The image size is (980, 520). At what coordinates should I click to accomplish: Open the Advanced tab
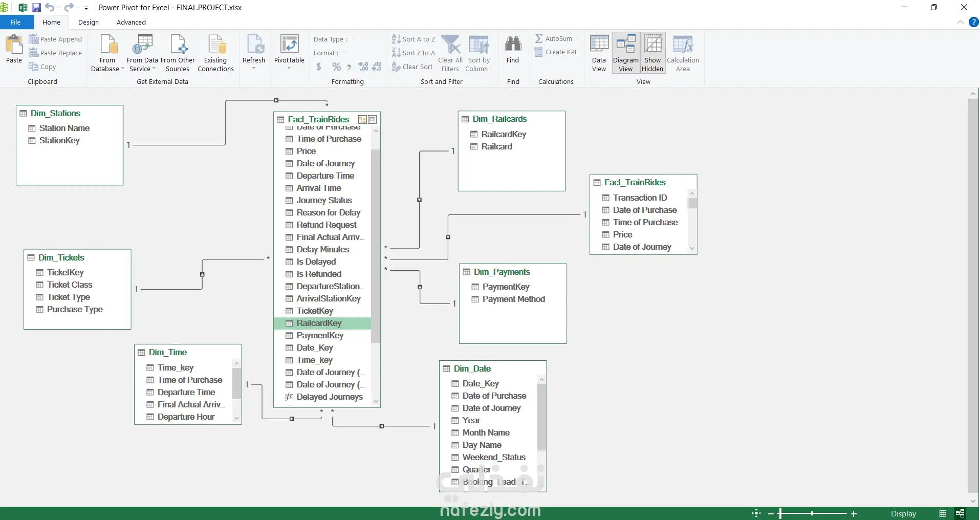(x=131, y=22)
